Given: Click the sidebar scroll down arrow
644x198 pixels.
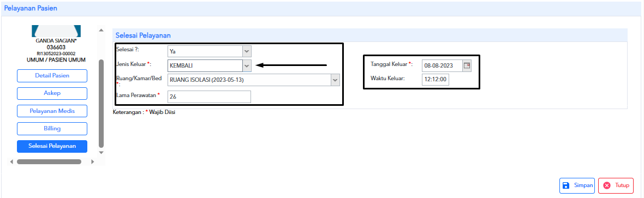Looking at the screenshot, I should click(101, 152).
